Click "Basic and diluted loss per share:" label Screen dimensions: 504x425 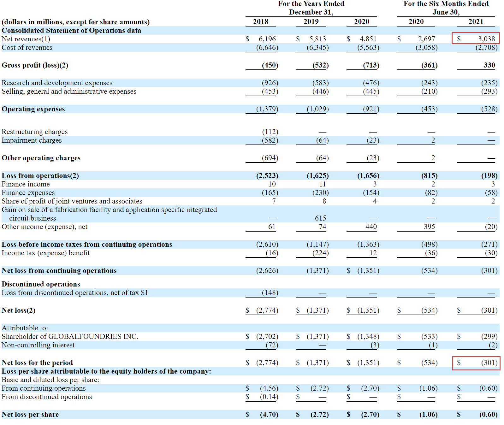click(50, 380)
